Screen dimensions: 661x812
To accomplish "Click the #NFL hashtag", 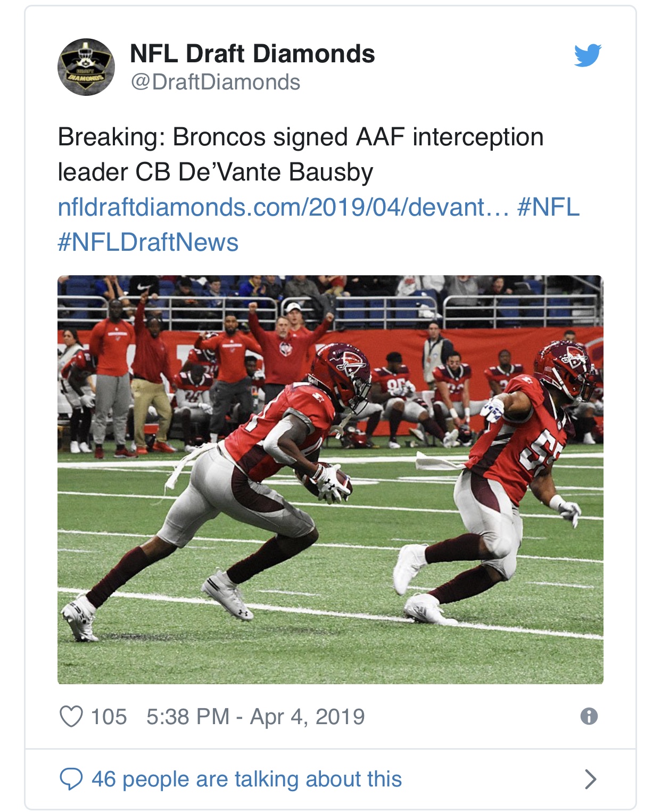I will click(x=548, y=207).
